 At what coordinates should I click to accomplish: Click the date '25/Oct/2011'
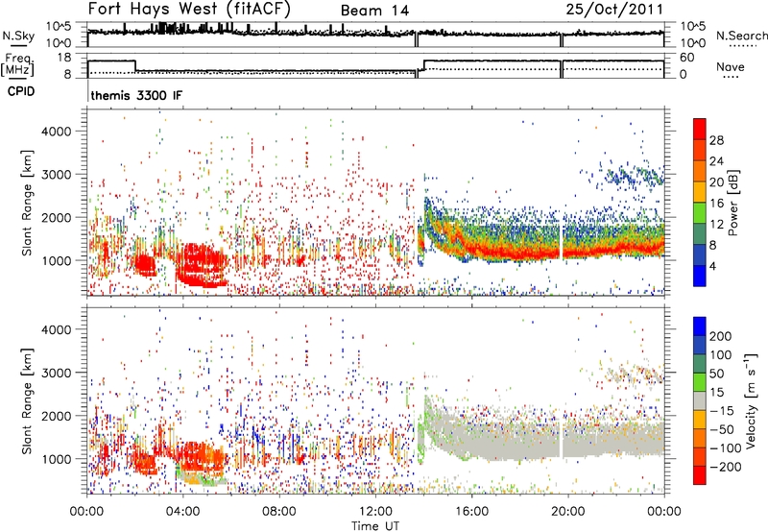point(614,10)
